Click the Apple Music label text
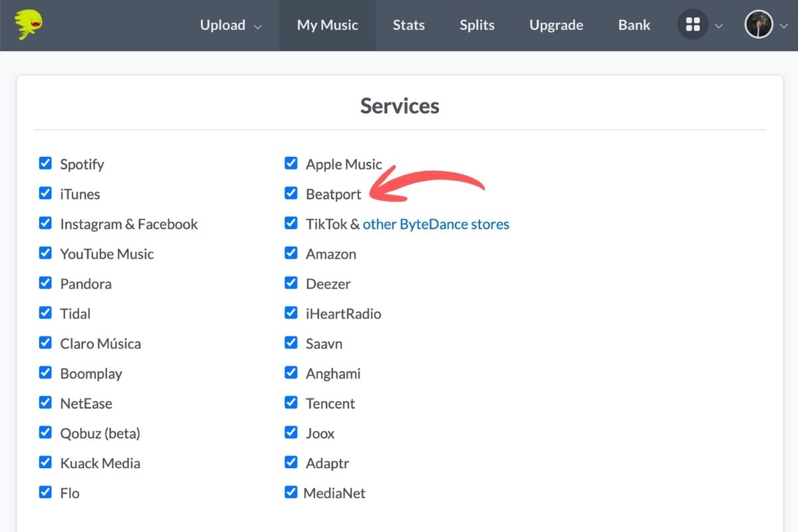Viewport: 798px width, 532px height. click(344, 164)
